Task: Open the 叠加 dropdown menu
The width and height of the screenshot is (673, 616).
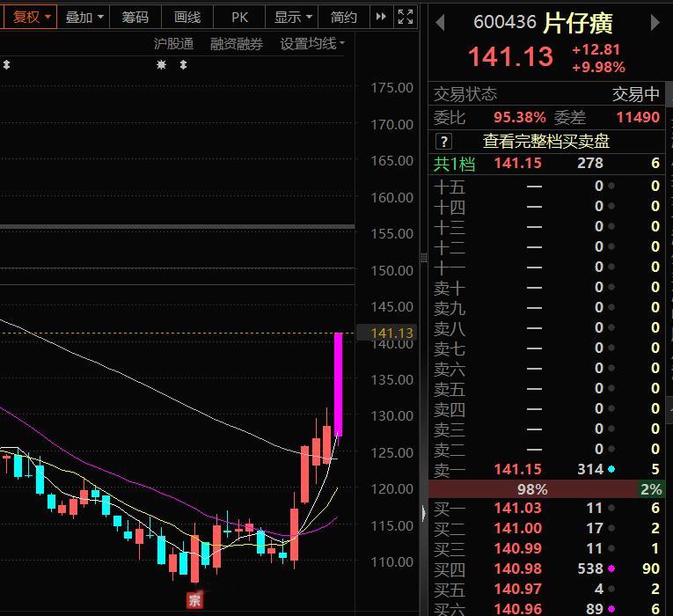Action: click(x=84, y=18)
